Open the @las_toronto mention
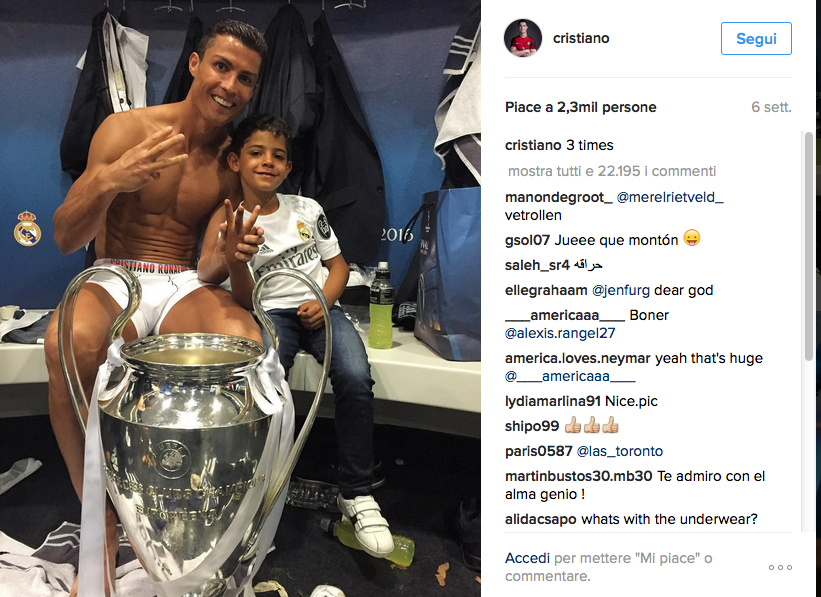The width and height of the screenshot is (821, 597). (619, 451)
